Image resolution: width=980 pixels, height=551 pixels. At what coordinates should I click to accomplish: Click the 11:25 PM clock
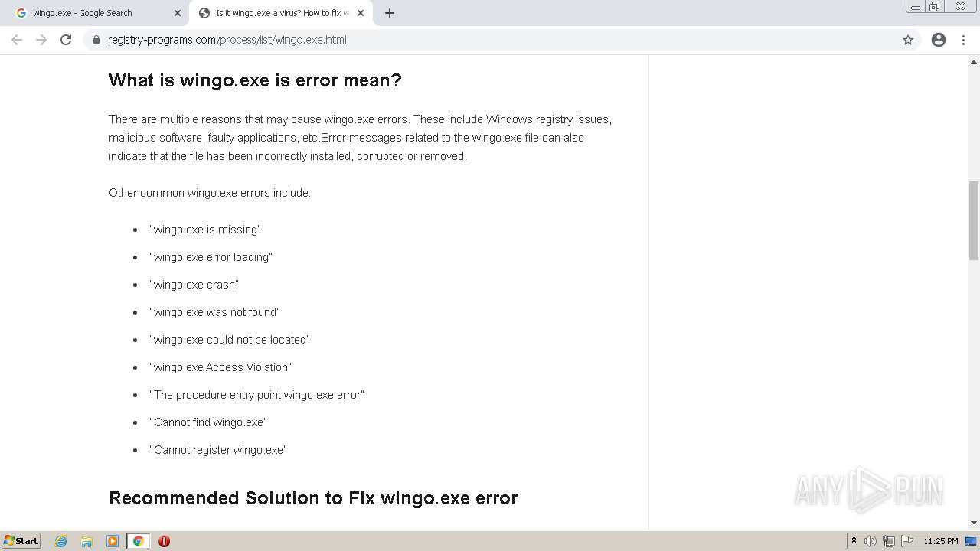click(x=940, y=541)
